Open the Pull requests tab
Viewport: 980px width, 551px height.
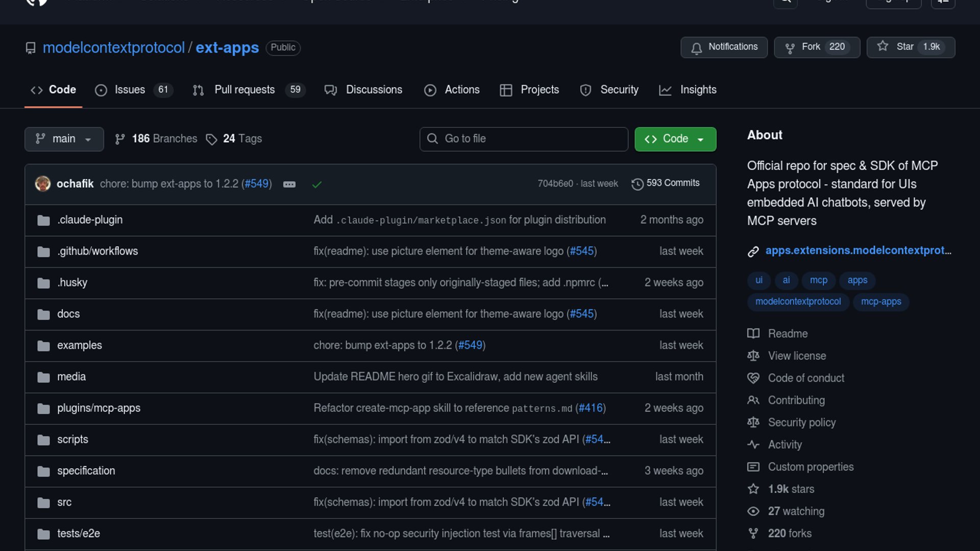(x=244, y=90)
